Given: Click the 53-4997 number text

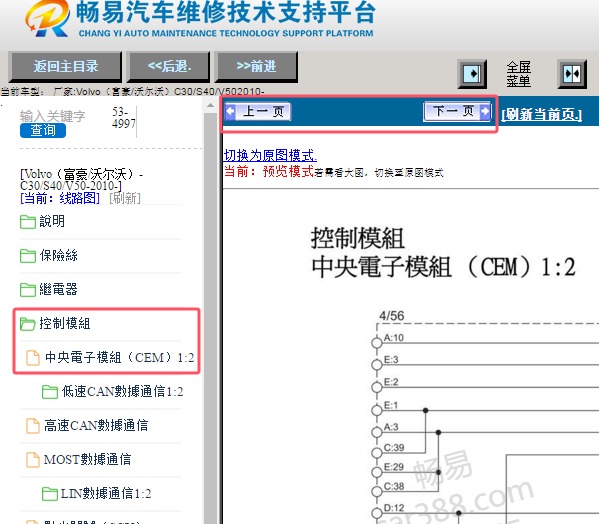Looking at the screenshot, I should pos(123,118).
